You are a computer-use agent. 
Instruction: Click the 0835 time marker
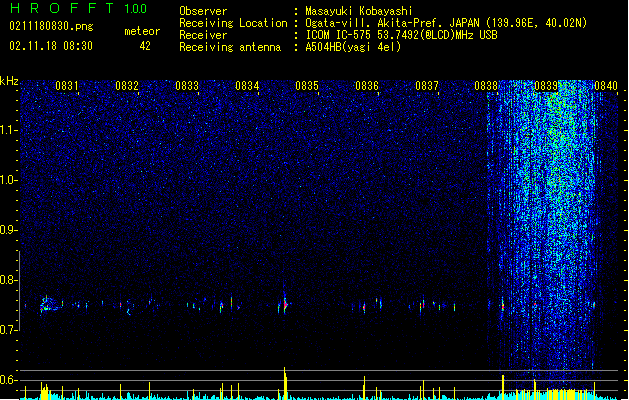click(307, 86)
